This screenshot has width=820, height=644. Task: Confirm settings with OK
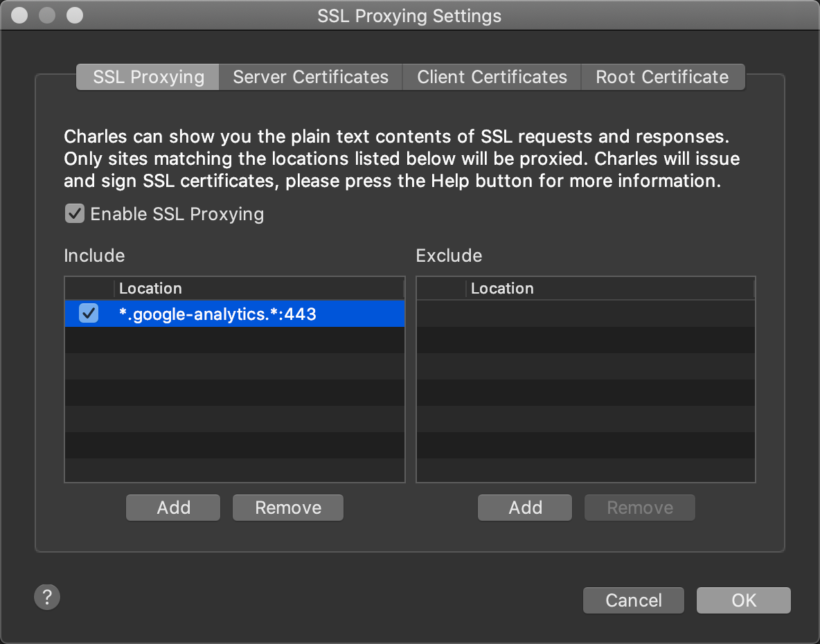pos(743,600)
